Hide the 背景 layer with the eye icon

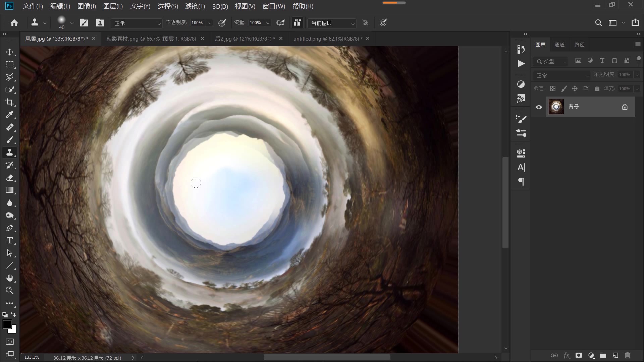[x=539, y=107]
